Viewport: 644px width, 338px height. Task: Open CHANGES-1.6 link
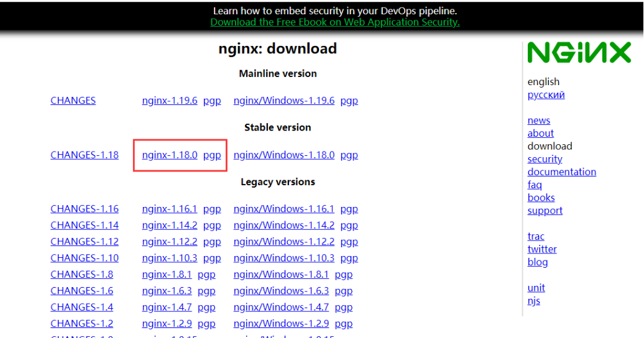point(81,291)
